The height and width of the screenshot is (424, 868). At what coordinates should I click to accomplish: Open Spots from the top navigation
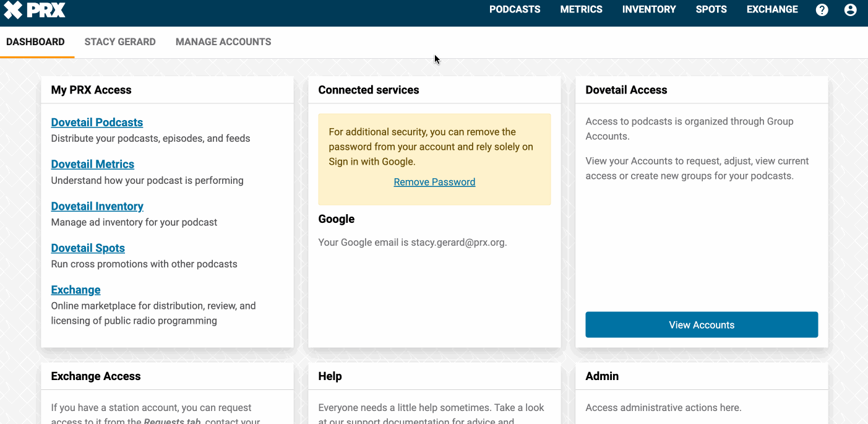point(711,10)
